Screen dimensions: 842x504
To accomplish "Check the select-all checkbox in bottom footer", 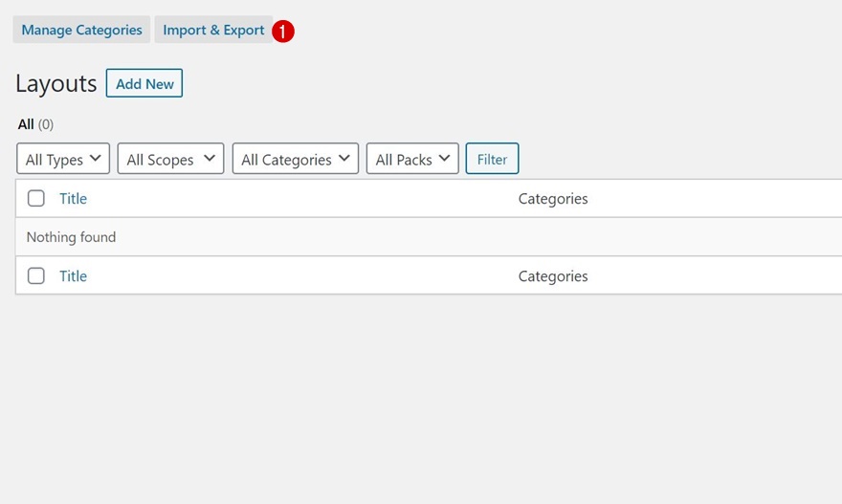I will click(36, 275).
